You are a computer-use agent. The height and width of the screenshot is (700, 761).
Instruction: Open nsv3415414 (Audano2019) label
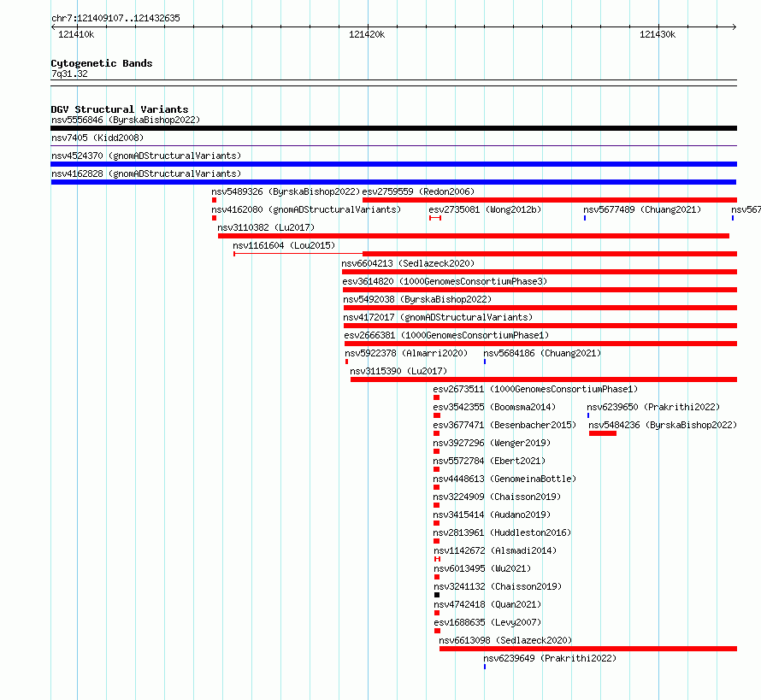pyautogui.click(x=492, y=515)
